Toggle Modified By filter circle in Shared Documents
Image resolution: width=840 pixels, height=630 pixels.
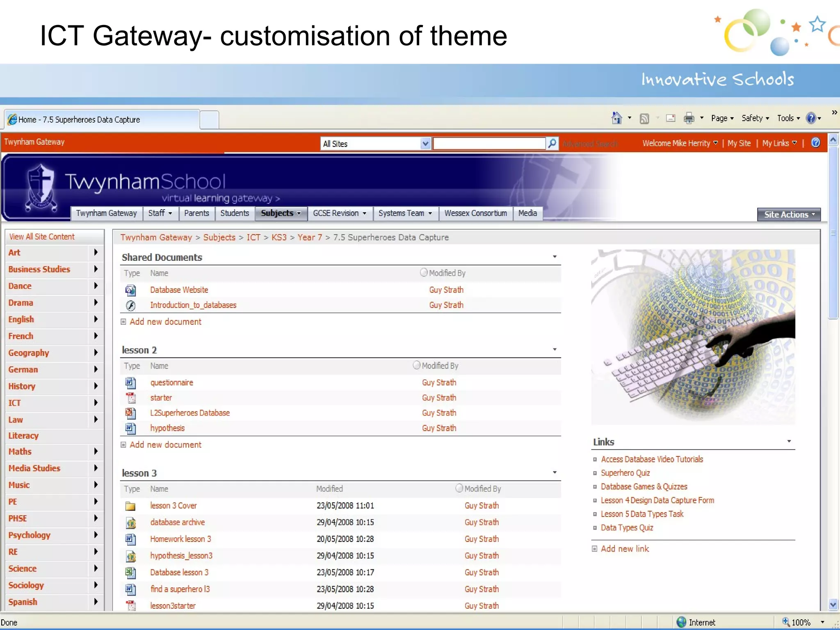[x=424, y=272]
